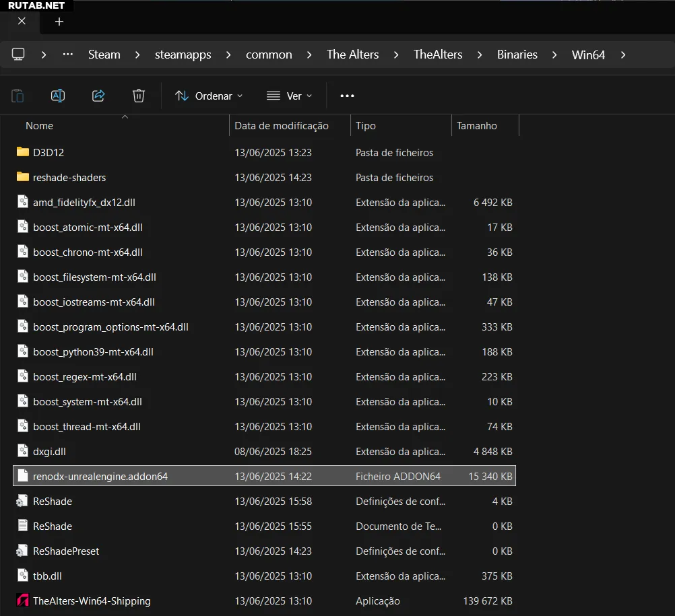Click the TheAlters-Win64-Shipping application icon
This screenshot has height=616, width=675.
(x=23, y=601)
